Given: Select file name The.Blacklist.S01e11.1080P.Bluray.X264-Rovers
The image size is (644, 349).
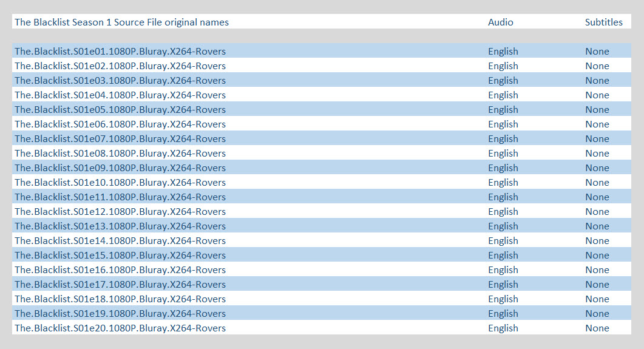Looking at the screenshot, I should pyautogui.click(x=120, y=197).
